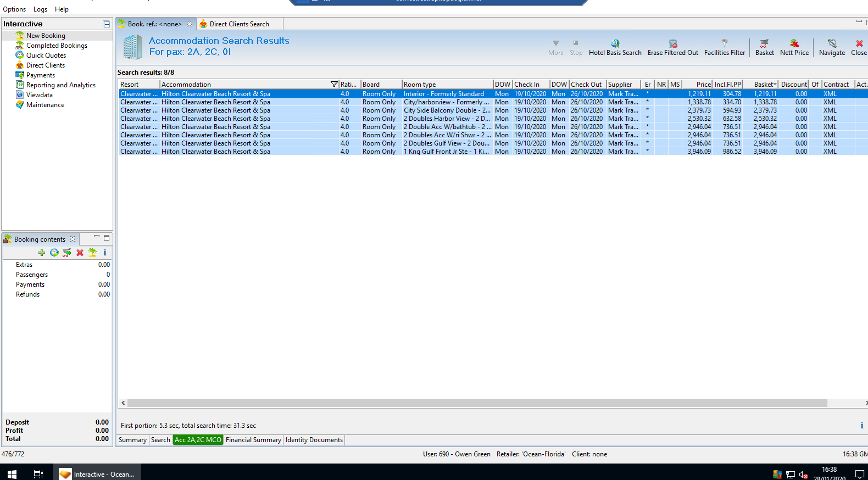The image size is (868, 480).
Task: Select the 2 Doubles Gulf View row
Action: (493, 143)
